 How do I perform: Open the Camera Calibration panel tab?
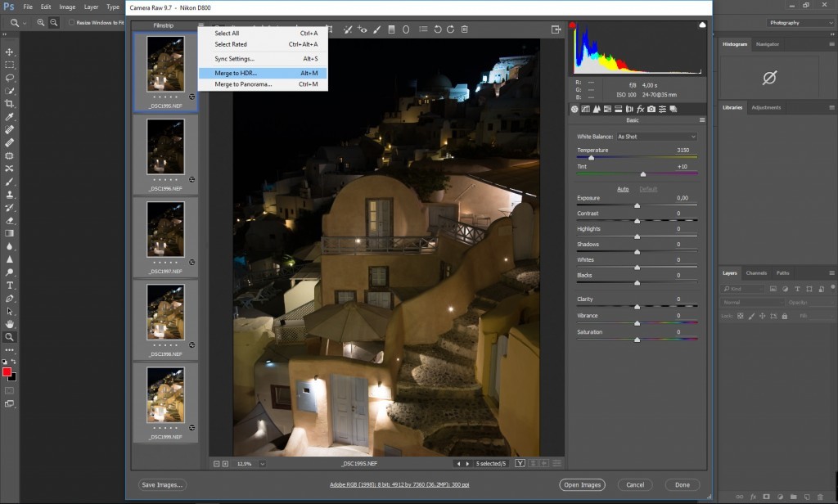tap(651, 109)
